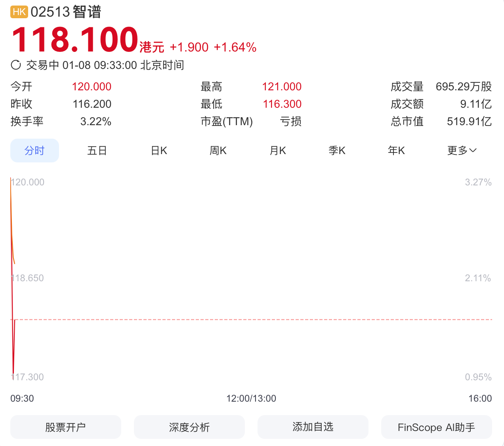Viewport: 504px width, 446px height.
Task: Open the 年K chart tab
Action: coord(396,151)
